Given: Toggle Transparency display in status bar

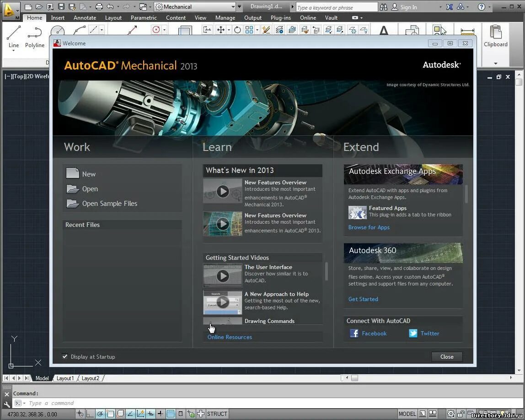Looking at the screenshot, I should pyautogui.click(x=171, y=414).
